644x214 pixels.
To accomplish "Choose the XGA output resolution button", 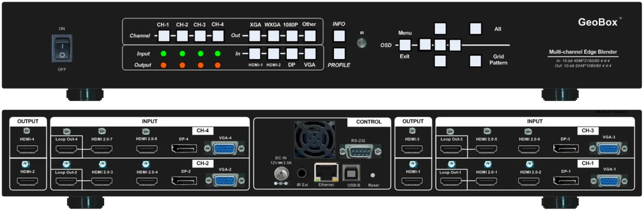I will click(255, 36).
